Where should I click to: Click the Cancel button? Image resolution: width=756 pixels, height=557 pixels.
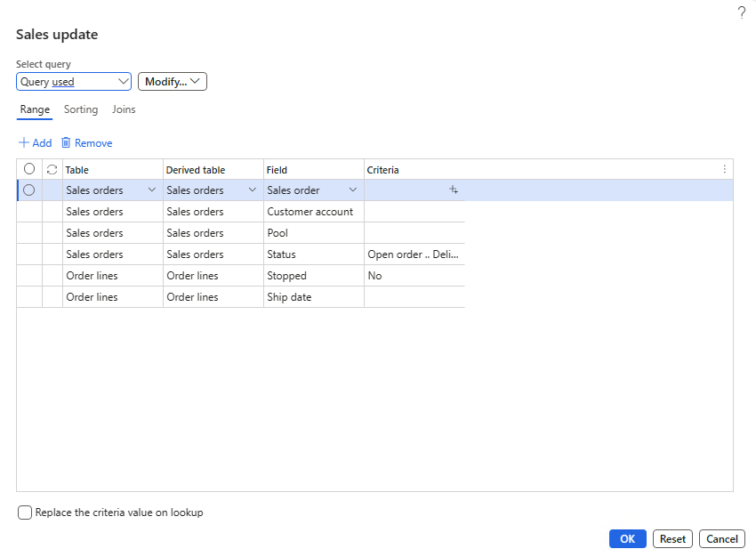coord(722,538)
